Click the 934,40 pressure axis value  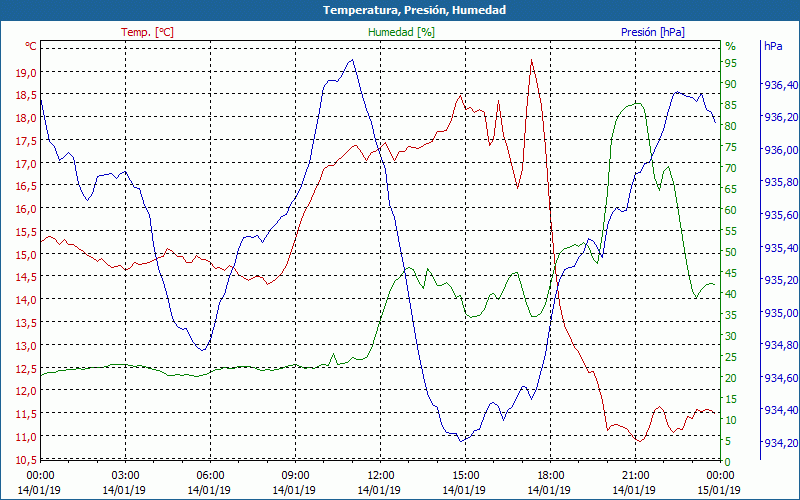coord(780,410)
